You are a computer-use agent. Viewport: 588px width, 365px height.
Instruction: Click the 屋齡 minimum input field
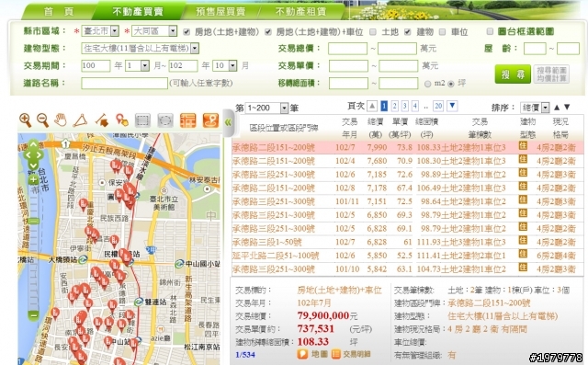click(x=535, y=49)
